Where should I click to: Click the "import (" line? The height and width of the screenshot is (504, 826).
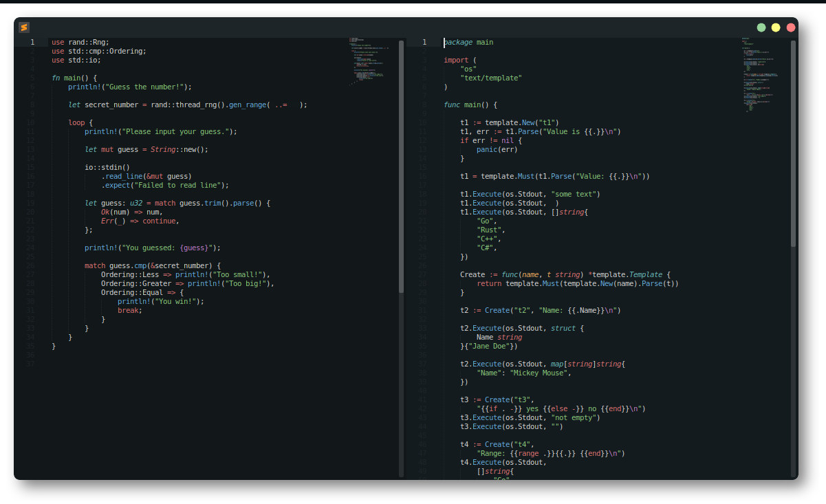click(x=460, y=60)
